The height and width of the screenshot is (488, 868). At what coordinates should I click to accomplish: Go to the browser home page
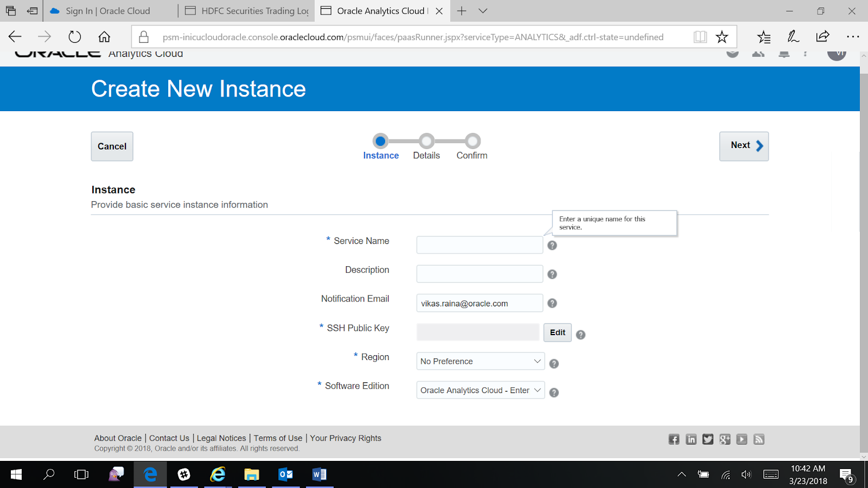click(104, 37)
